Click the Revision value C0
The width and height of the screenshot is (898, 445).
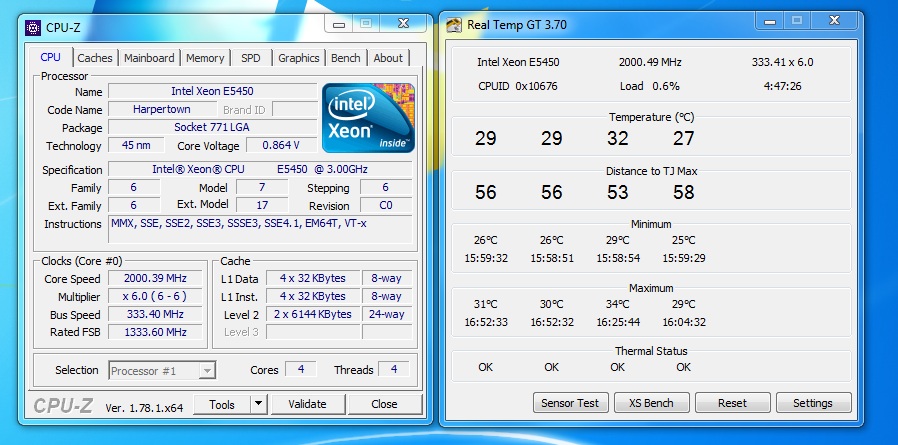pos(386,206)
